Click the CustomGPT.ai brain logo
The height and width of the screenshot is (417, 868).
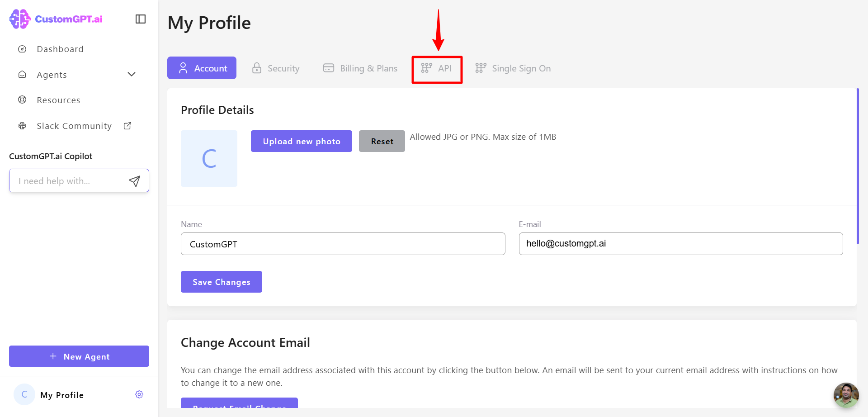click(20, 19)
